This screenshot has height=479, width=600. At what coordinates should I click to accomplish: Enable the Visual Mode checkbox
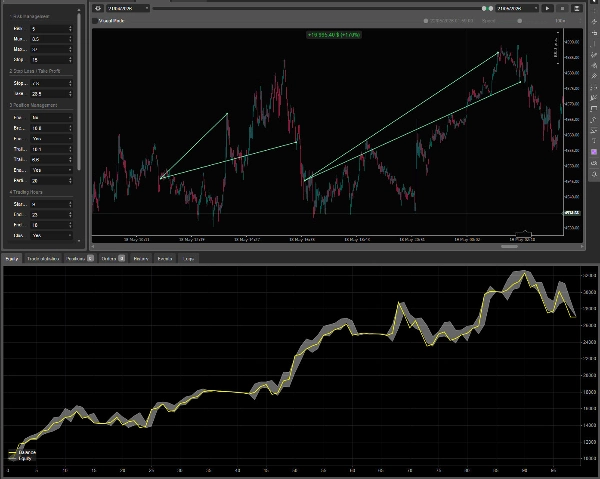[x=95, y=21]
